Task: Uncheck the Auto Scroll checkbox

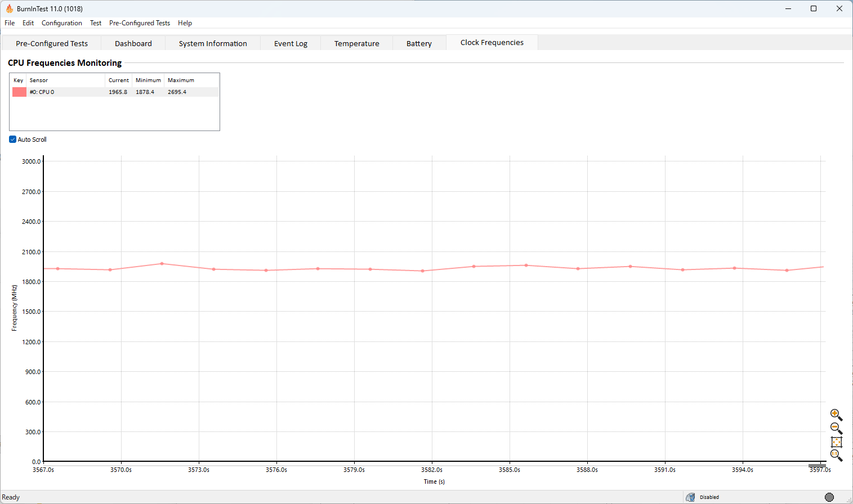Action: (12, 139)
